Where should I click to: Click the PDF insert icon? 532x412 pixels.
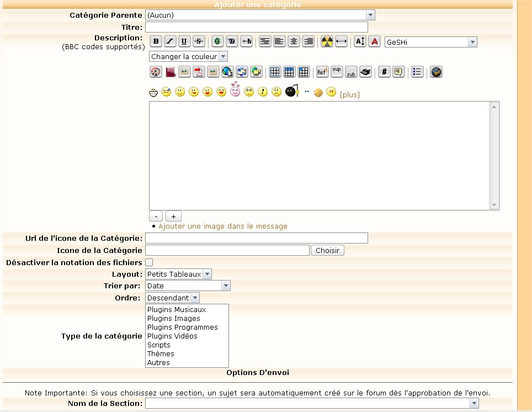coord(199,72)
